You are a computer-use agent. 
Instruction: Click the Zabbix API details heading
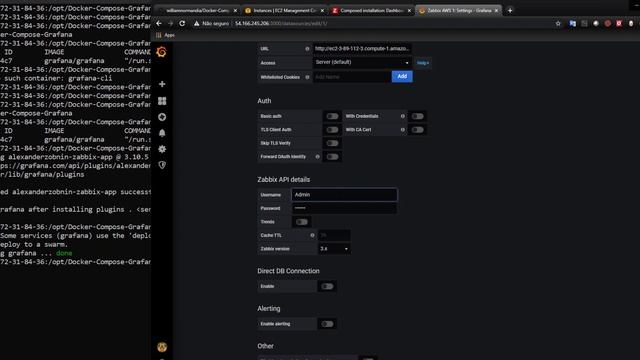[x=284, y=180]
